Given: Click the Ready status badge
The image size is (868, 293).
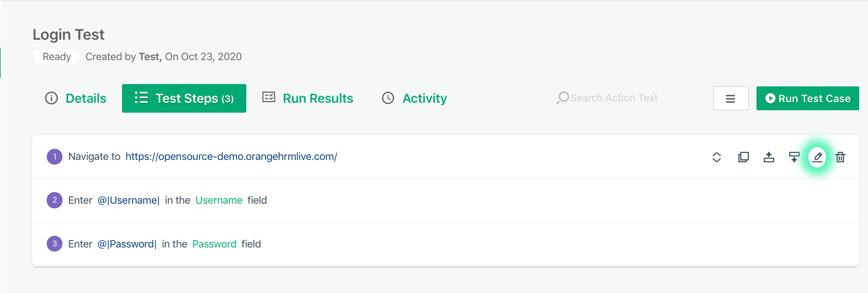Looking at the screenshot, I should click(57, 57).
